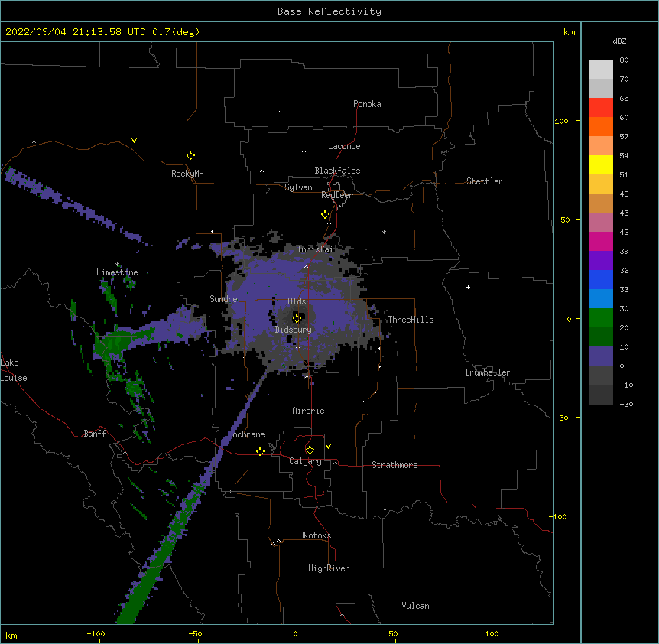Click the Okotoks city label

click(x=315, y=535)
